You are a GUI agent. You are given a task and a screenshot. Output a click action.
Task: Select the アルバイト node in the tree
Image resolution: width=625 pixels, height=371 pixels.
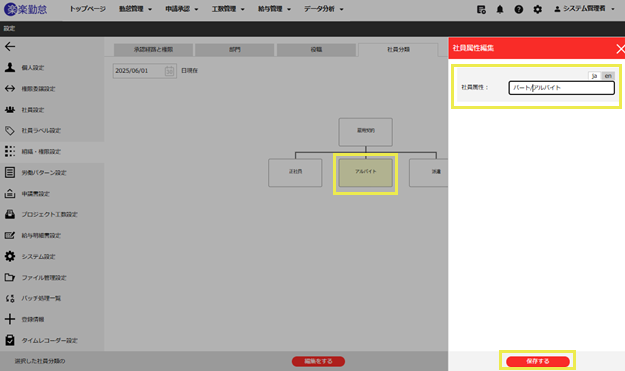pyautogui.click(x=366, y=173)
